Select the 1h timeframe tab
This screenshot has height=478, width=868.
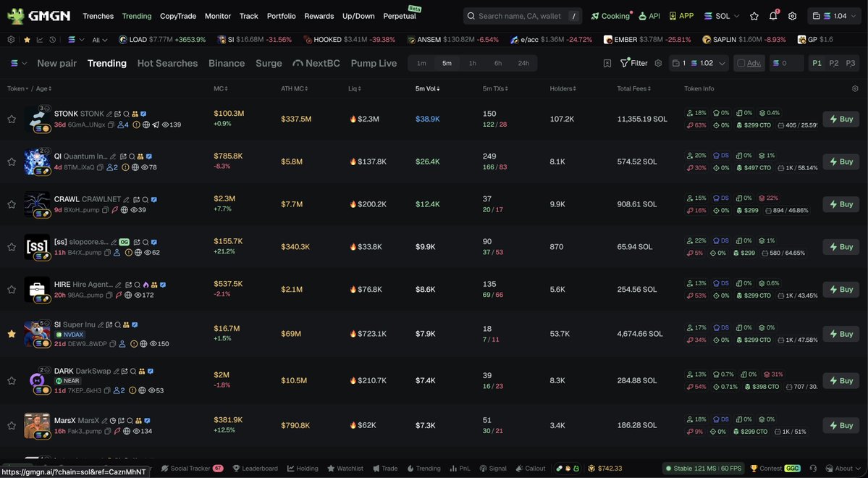coord(472,63)
